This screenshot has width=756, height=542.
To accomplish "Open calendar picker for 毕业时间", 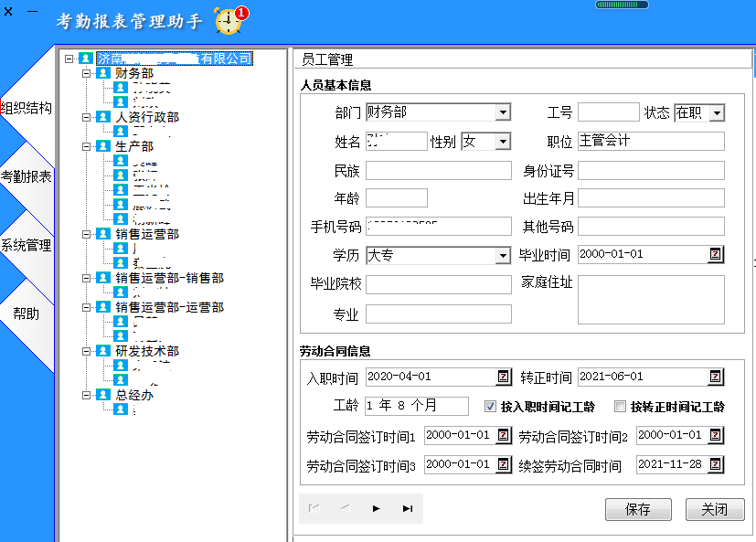I will pos(716,254).
